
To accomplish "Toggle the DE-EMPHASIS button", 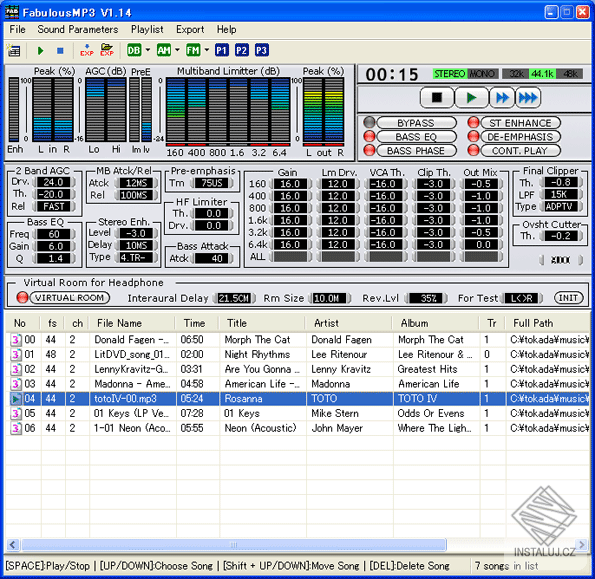I will tap(520, 137).
